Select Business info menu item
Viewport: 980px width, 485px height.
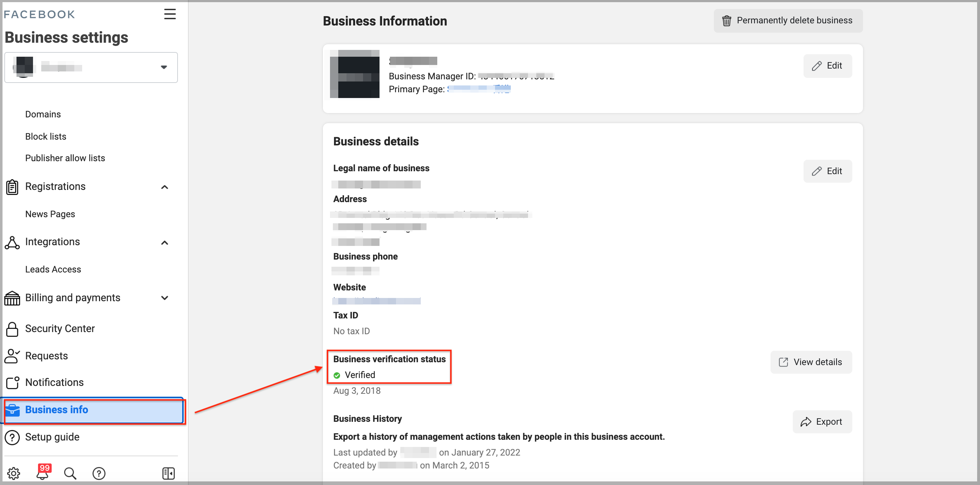[x=94, y=410]
